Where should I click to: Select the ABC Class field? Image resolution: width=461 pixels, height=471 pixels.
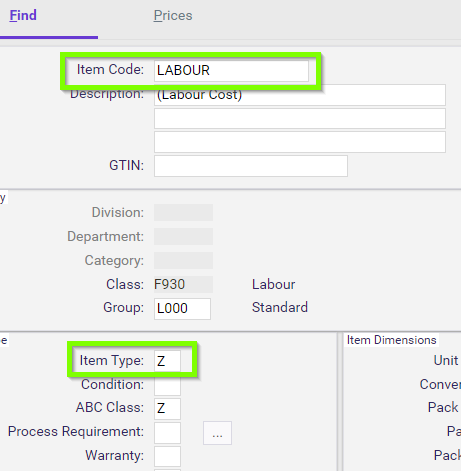[x=167, y=408]
